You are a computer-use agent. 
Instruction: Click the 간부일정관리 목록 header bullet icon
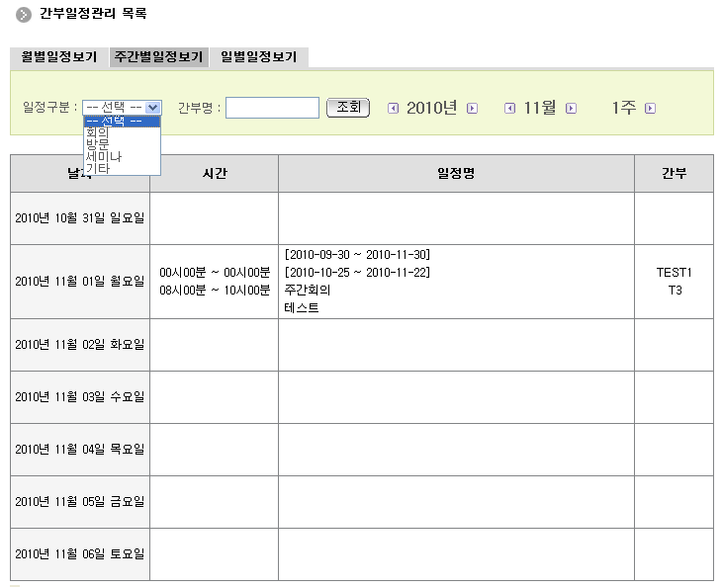(24, 15)
